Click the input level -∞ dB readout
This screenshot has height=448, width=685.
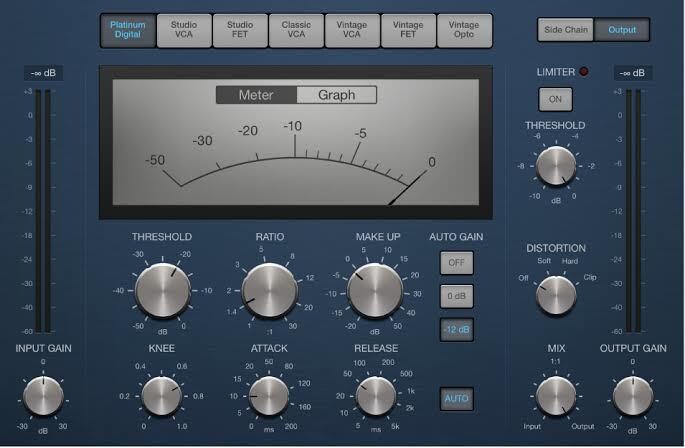(x=43, y=73)
